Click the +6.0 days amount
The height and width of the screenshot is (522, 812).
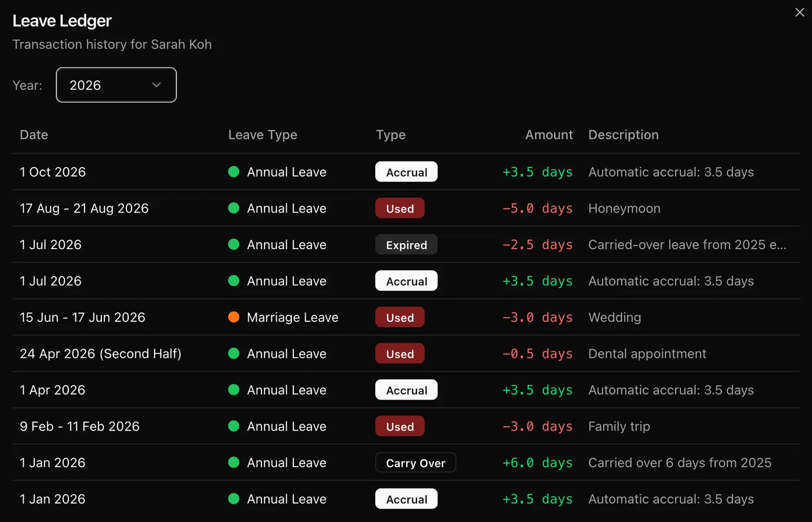pos(537,463)
